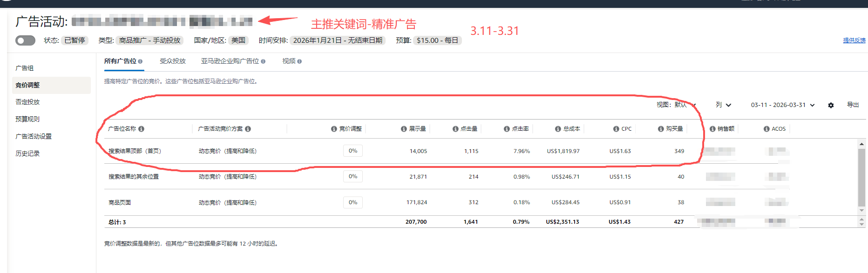Click info icon beside 广告位名称 header
This screenshot has width=868, height=273.
141,129
